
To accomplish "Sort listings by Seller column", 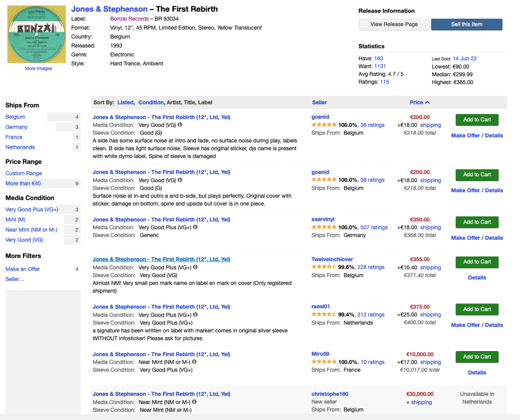I will 319,103.
